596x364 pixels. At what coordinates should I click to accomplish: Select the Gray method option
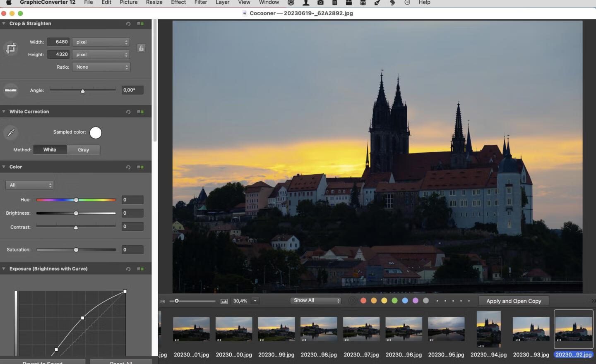83,150
